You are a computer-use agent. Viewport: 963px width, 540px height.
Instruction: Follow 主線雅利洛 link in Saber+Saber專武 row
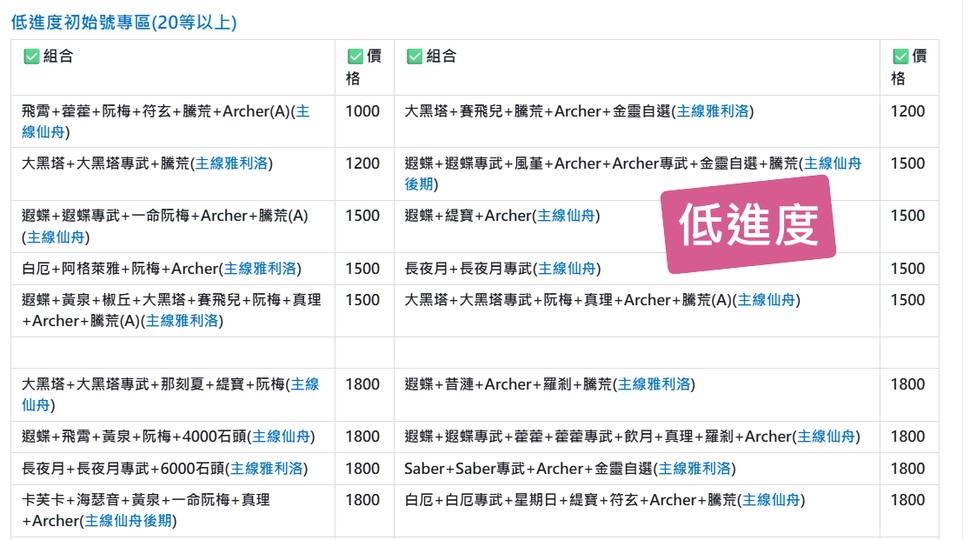[695, 469]
